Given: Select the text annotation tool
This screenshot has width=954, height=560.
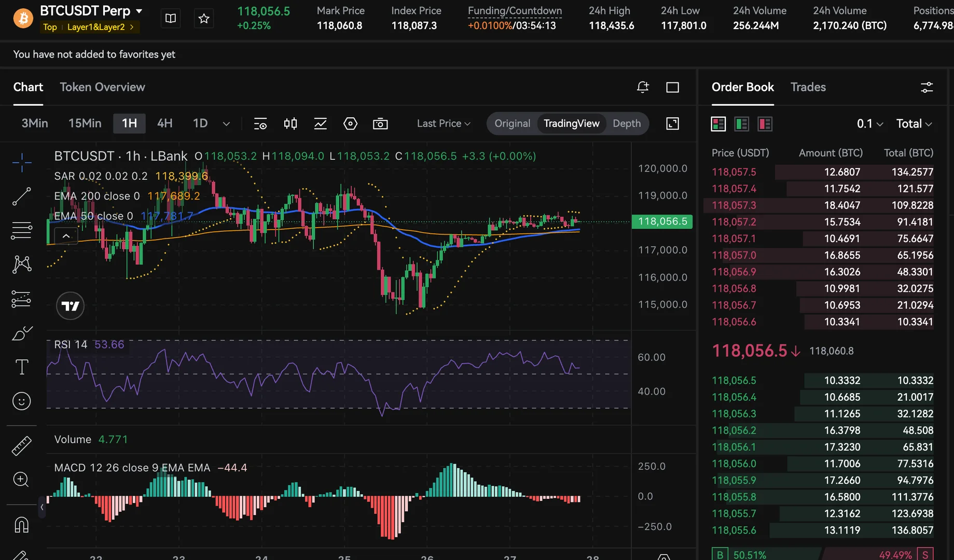Looking at the screenshot, I should [x=21, y=367].
